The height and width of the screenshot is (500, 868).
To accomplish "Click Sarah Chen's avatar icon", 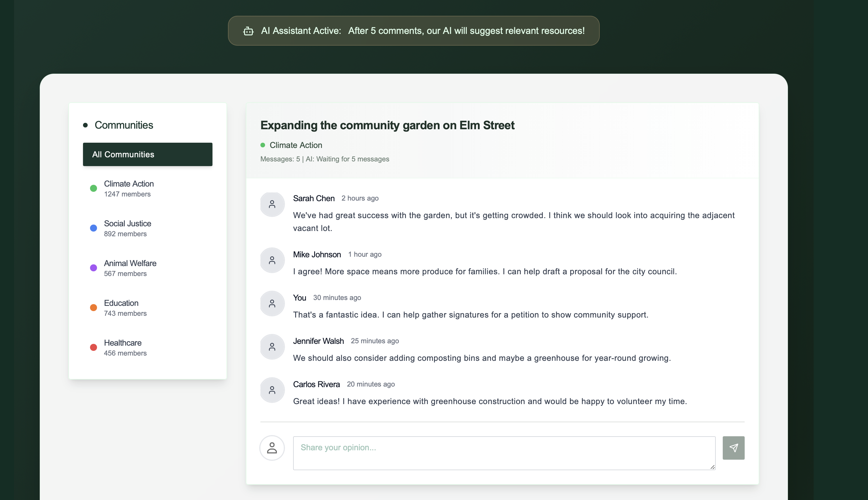I will [x=272, y=204].
